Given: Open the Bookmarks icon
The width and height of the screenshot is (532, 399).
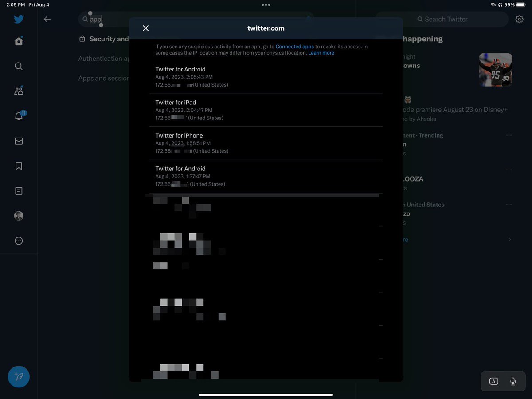Looking at the screenshot, I should (19, 166).
